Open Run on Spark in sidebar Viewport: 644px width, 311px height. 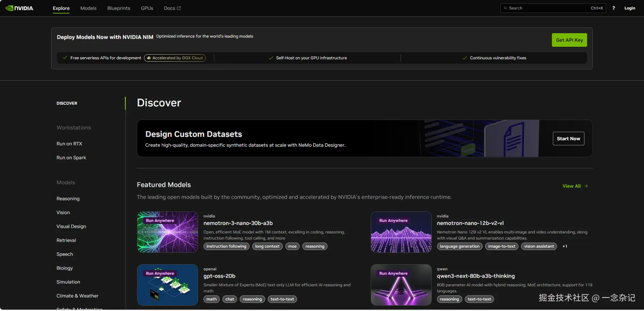pyautogui.click(x=71, y=158)
